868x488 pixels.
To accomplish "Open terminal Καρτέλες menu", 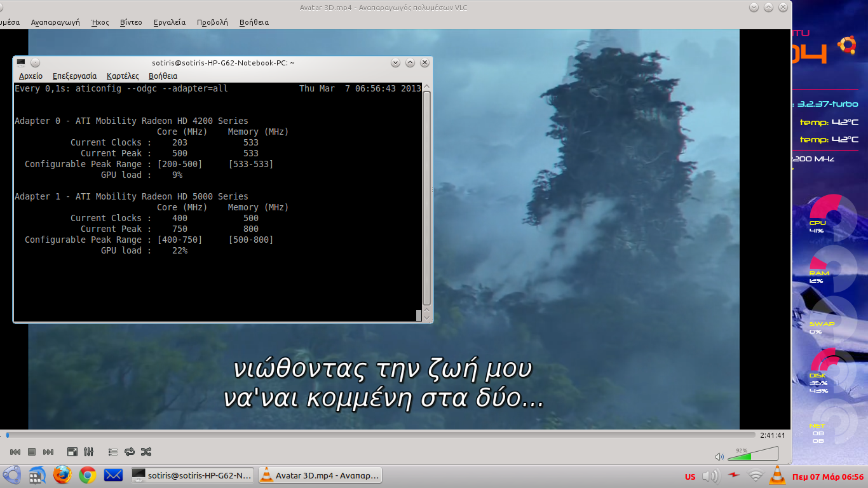I will click(x=123, y=76).
